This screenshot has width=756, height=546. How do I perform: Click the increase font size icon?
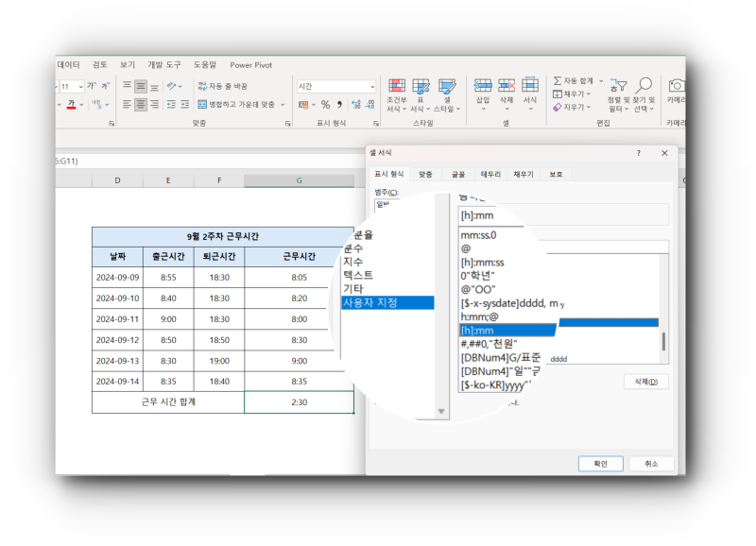(91, 86)
